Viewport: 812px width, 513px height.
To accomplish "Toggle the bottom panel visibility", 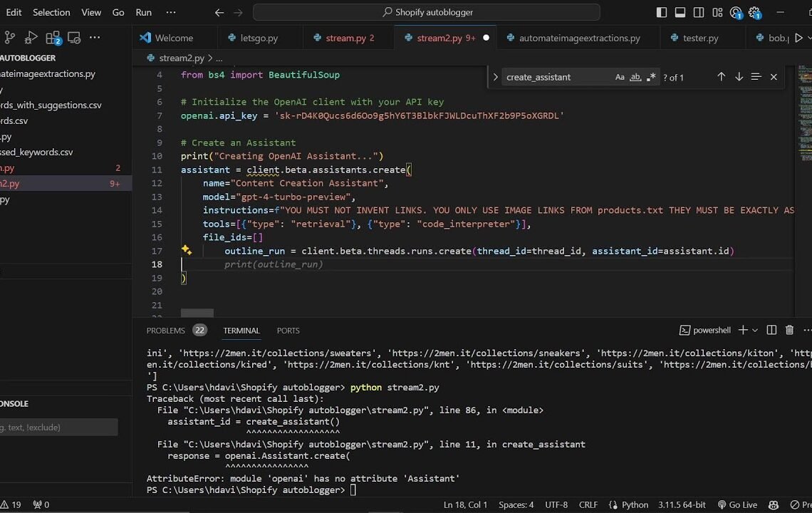I will pyautogui.click(x=680, y=12).
